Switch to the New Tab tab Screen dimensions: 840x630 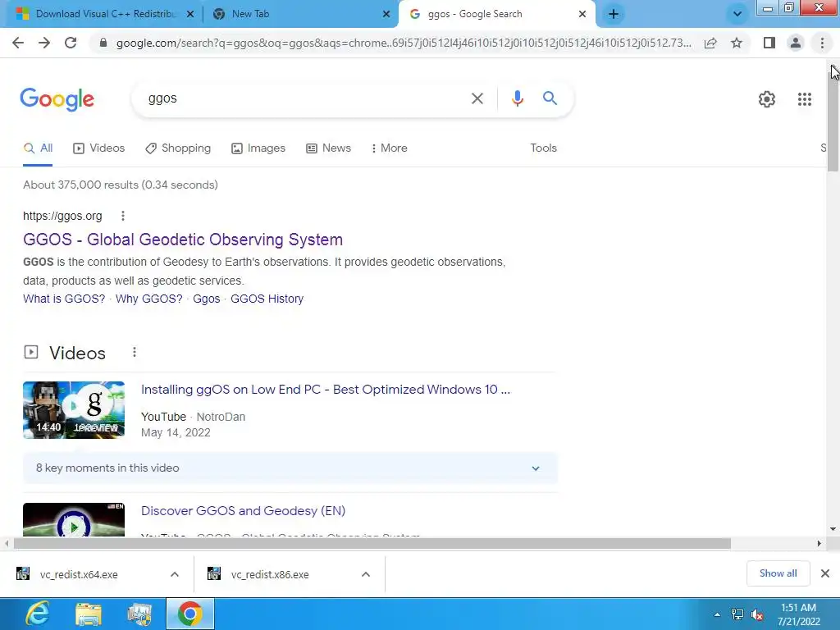tap(300, 14)
